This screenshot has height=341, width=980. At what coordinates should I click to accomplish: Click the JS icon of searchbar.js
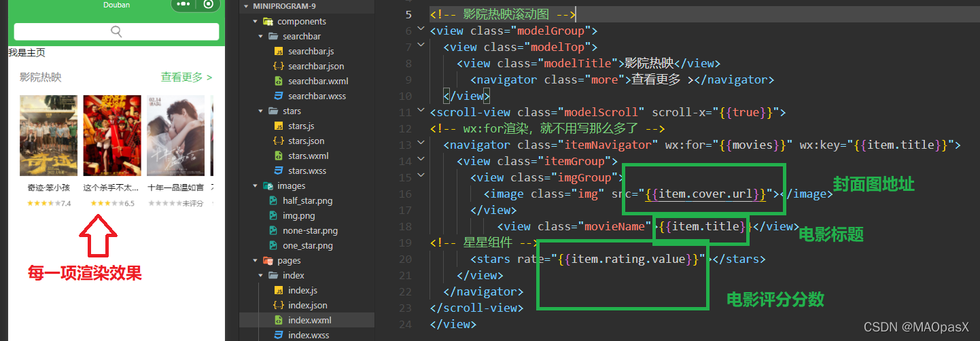tap(278, 51)
